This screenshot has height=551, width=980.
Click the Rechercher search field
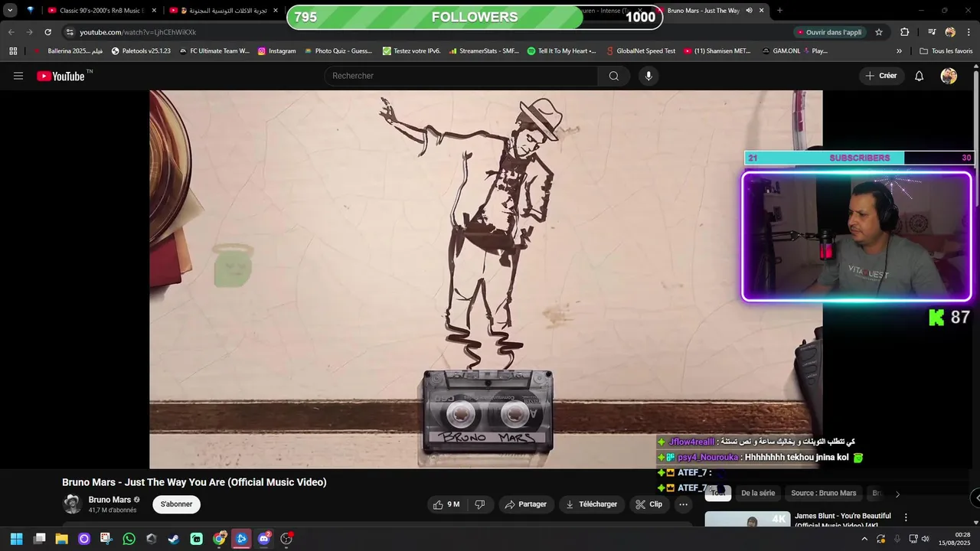[461, 76]
